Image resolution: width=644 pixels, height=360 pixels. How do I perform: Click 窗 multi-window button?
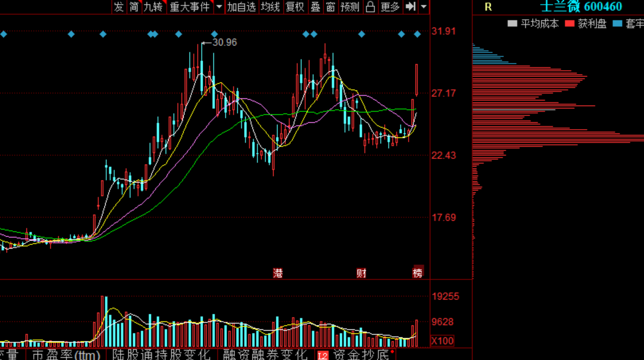[x=330, y=7]
